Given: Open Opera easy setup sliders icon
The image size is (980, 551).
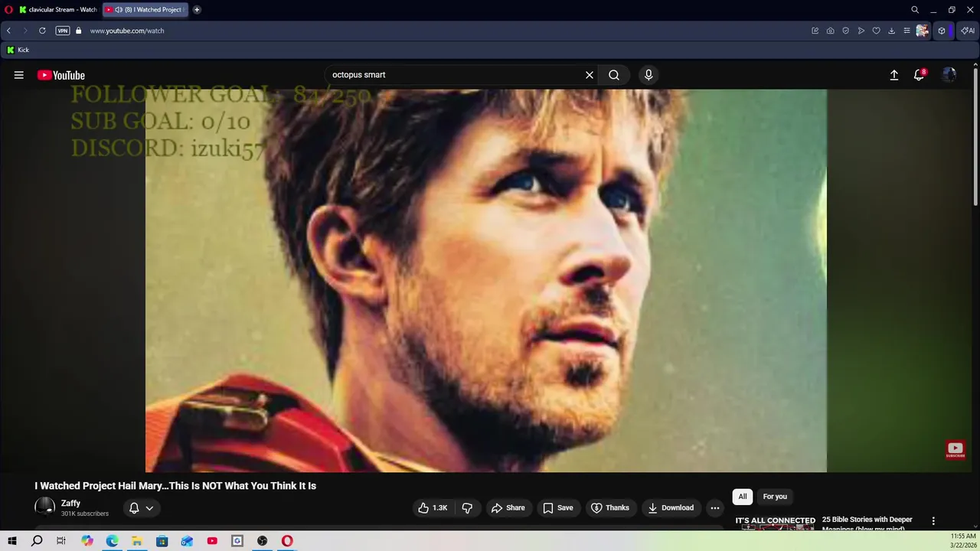Looking at the screenshot, I should click(907, 31).
